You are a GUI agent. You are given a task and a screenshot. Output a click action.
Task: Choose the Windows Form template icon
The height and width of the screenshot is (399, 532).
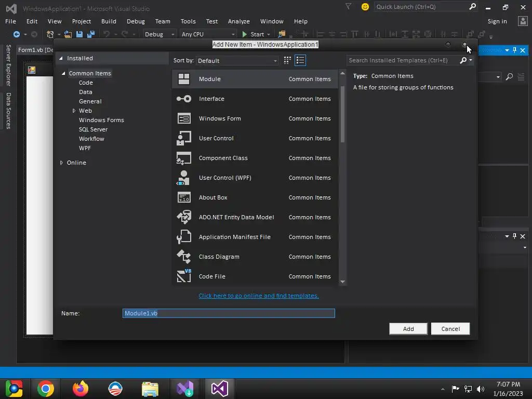[184, 118]
